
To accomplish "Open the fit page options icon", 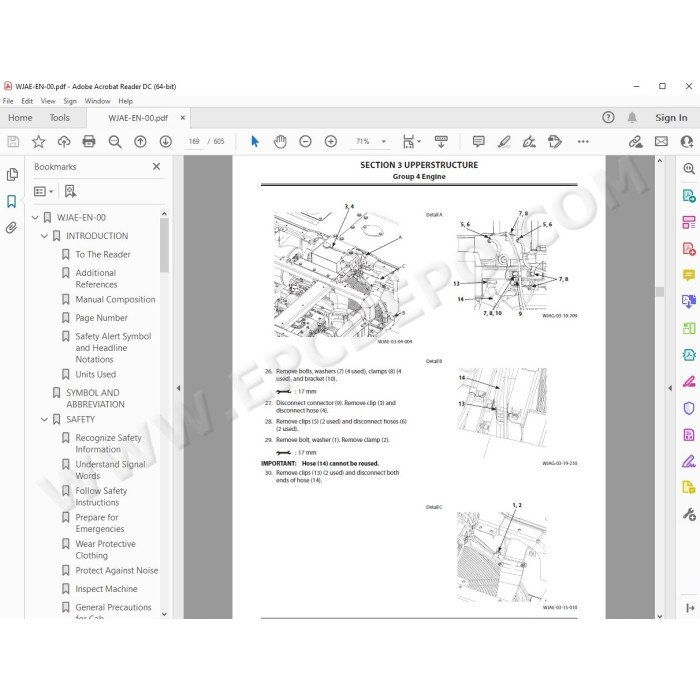I will click(411, 142).
